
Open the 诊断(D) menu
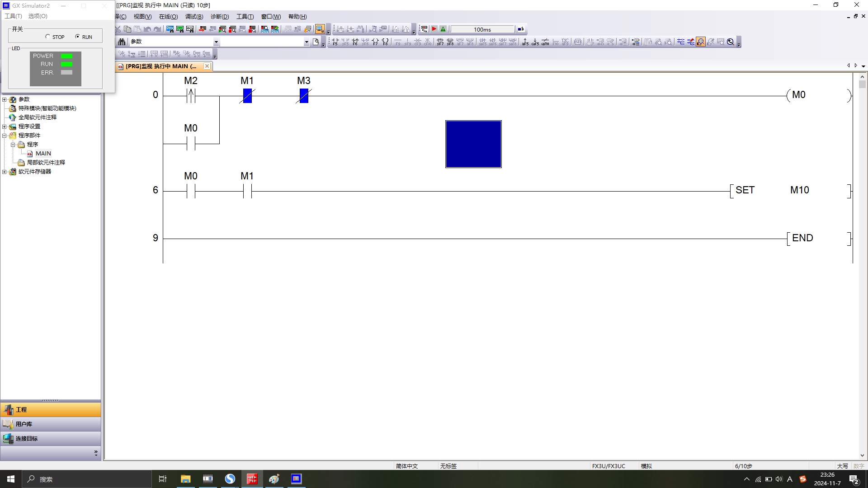220,17
